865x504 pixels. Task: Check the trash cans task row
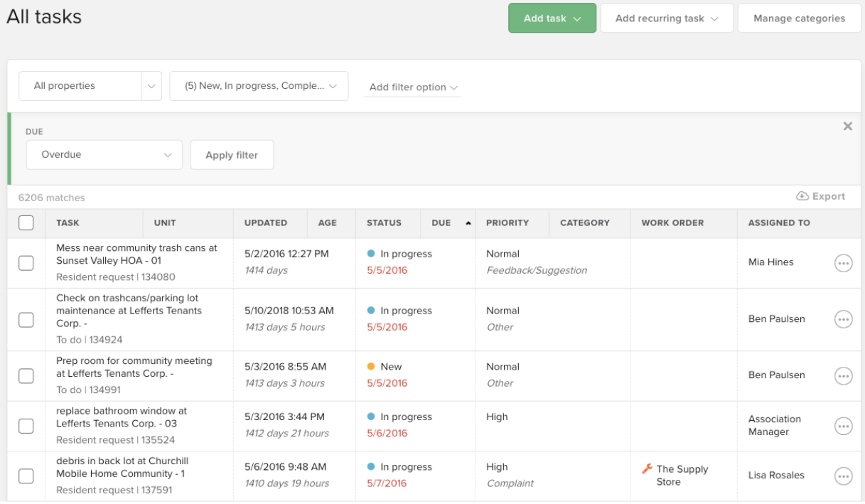coord(26,262)
